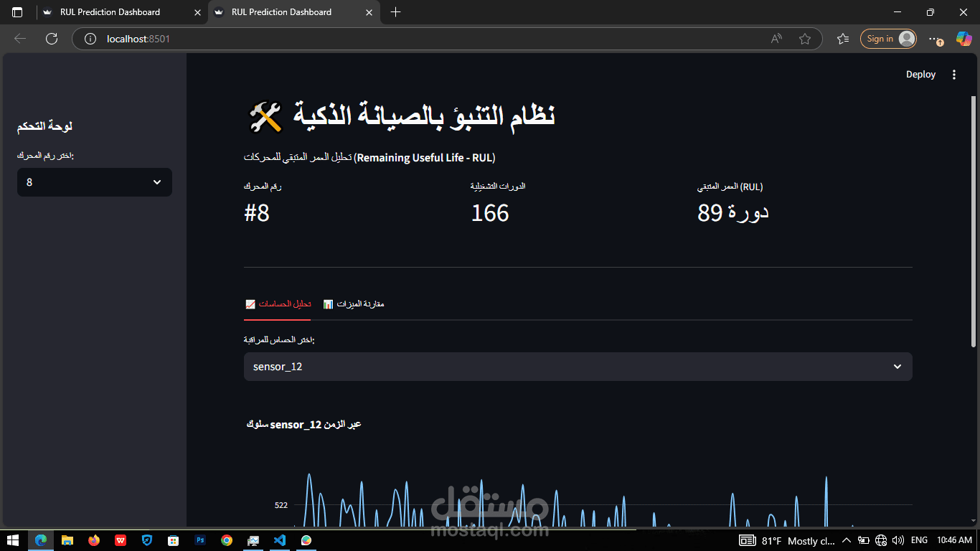980x551 pixels.
Task: Add this page to favorites
Action: 805,39
